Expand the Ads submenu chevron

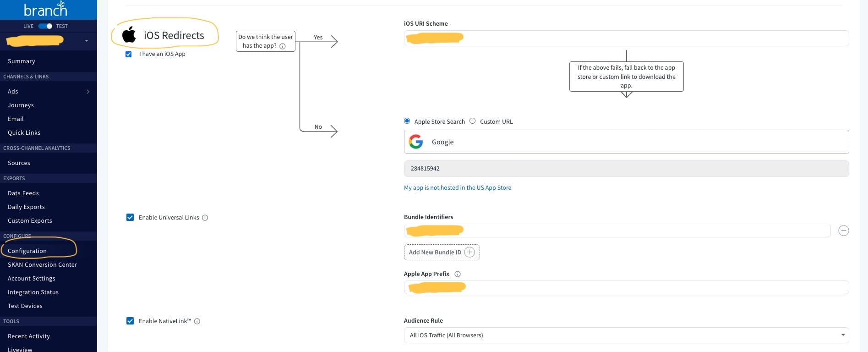point(88,92)
